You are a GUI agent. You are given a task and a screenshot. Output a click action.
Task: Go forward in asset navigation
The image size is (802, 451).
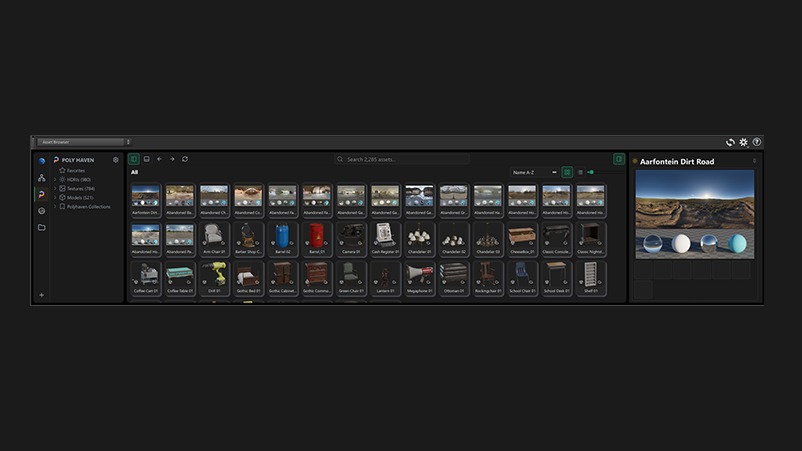click(172, 159)
